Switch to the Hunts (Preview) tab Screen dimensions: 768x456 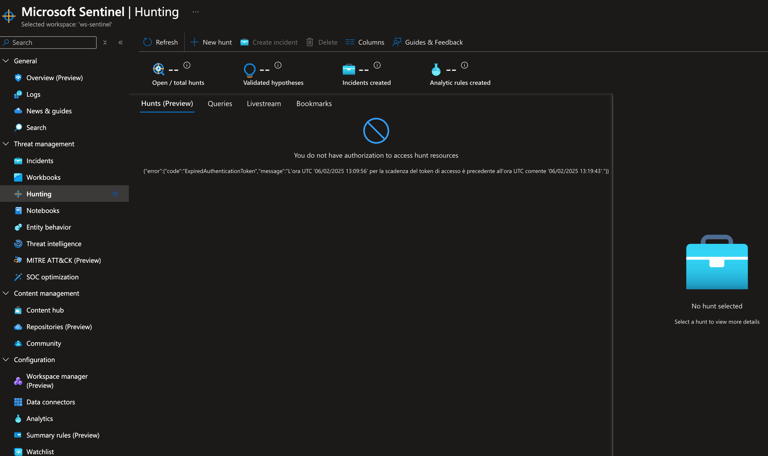[x=167, y=103]
